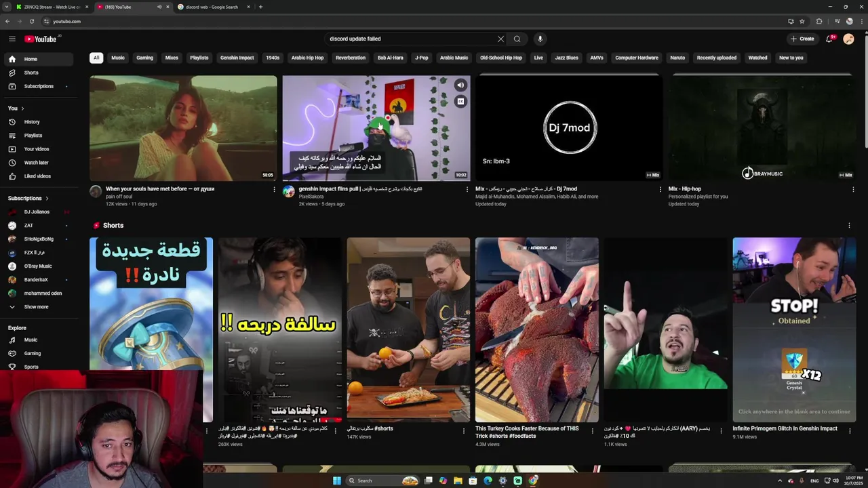
Task: Open options for Mix - Hip-hop
Action: point(853,190)
